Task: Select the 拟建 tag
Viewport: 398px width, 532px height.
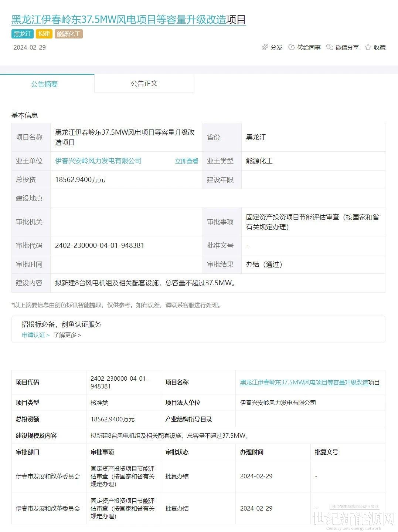Action: click(44, 34)
